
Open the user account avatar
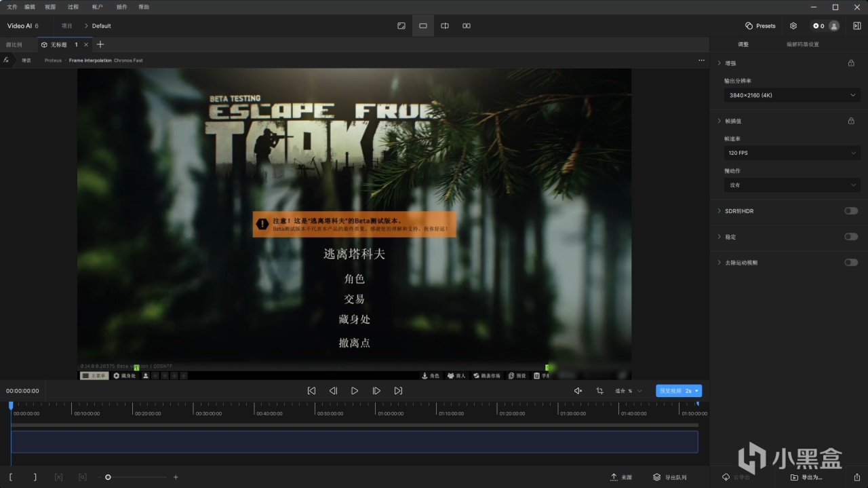tap(834, 26)
